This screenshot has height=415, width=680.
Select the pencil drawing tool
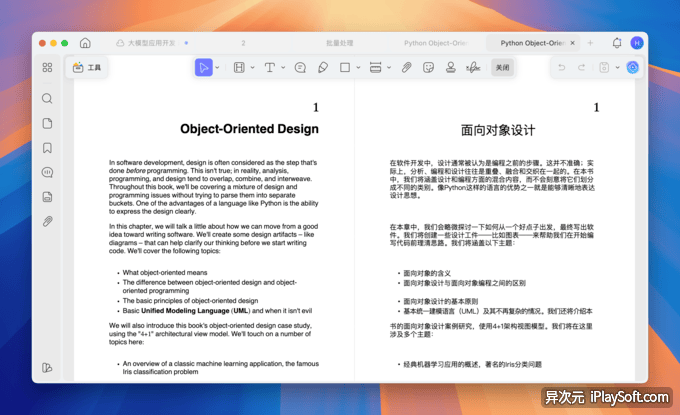tap(323, 67)
